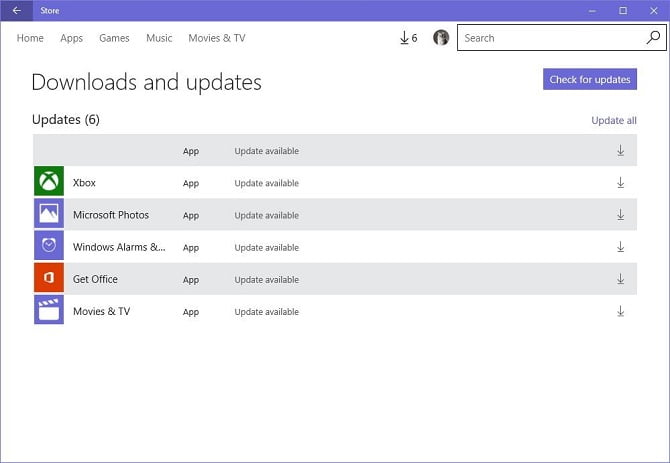Download the Get Office update
Screen dimensions: 670x463
tap(620, 279)
